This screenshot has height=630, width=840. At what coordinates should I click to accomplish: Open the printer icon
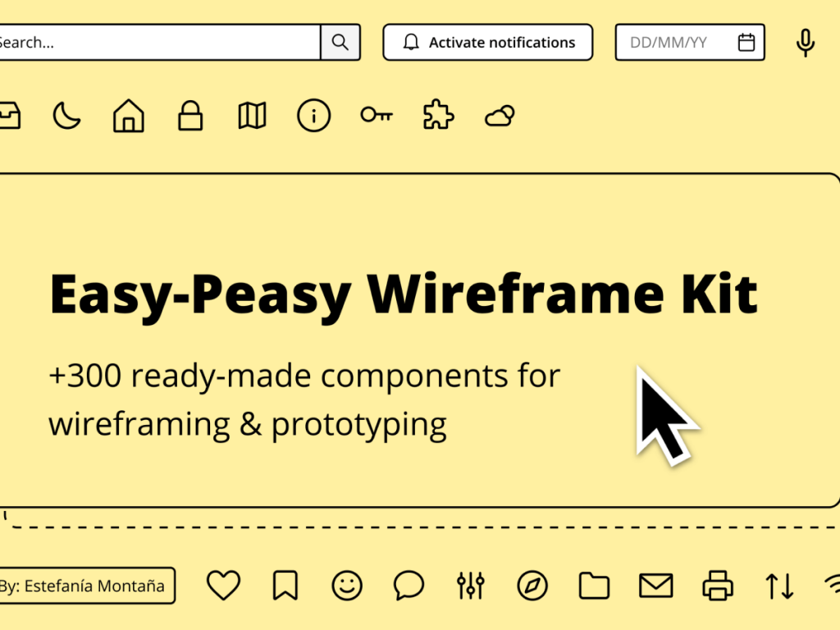[x=717, y=586]
